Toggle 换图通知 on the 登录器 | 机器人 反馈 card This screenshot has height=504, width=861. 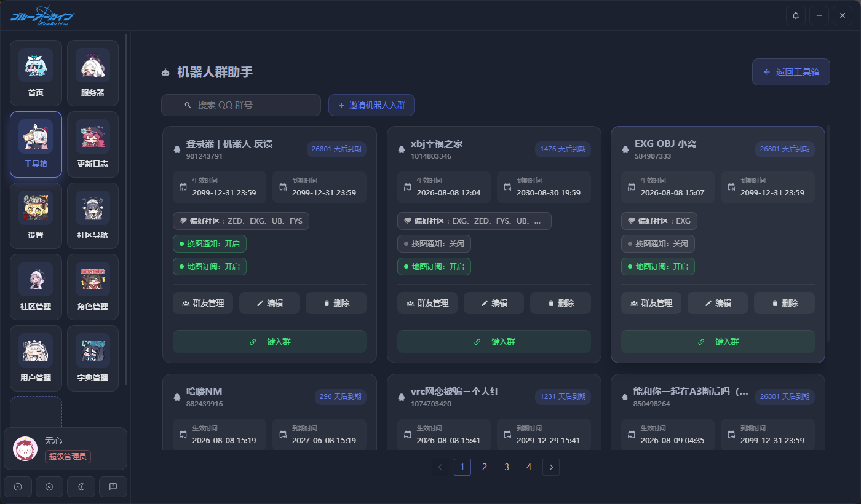point(210,244)
